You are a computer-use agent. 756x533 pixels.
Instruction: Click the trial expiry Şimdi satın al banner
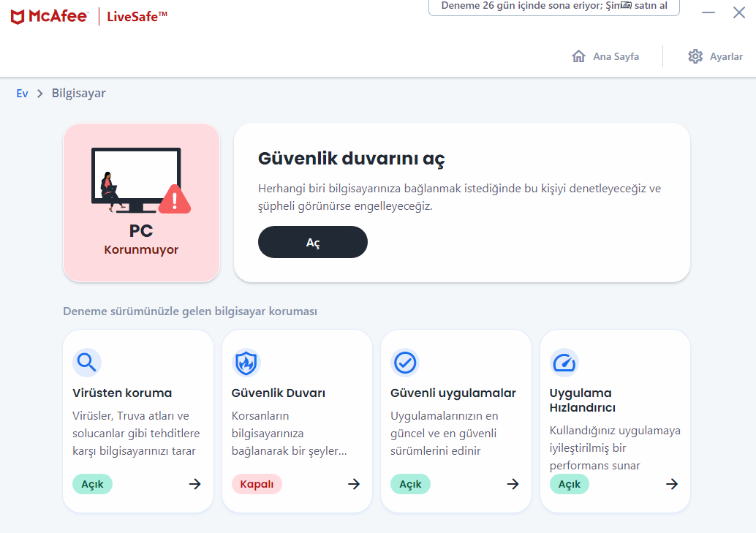(x=554, y=7)
